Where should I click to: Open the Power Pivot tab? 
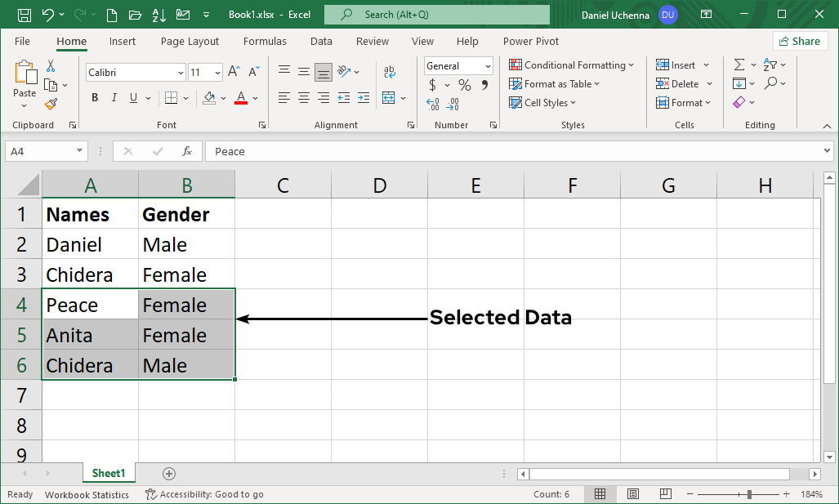click(x=530, y=41)
